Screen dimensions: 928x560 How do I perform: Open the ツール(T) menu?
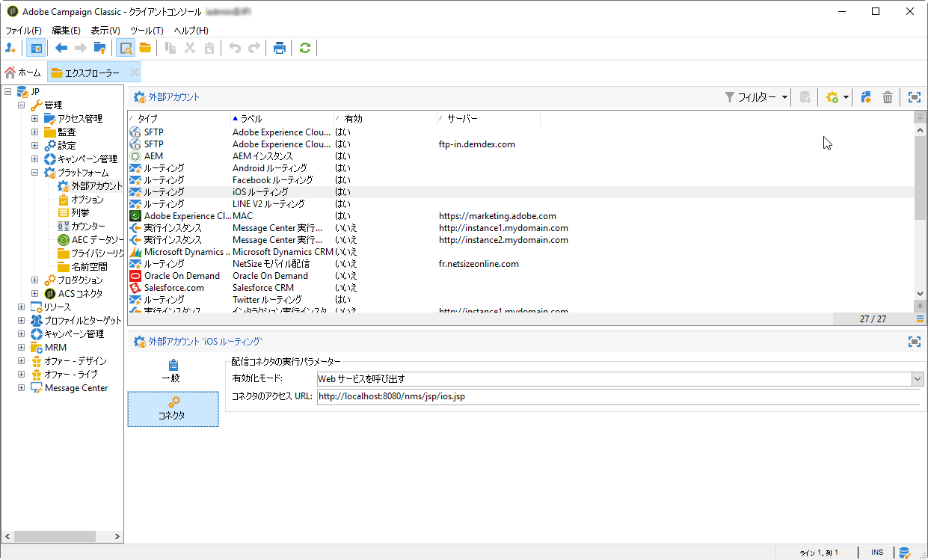147,31
